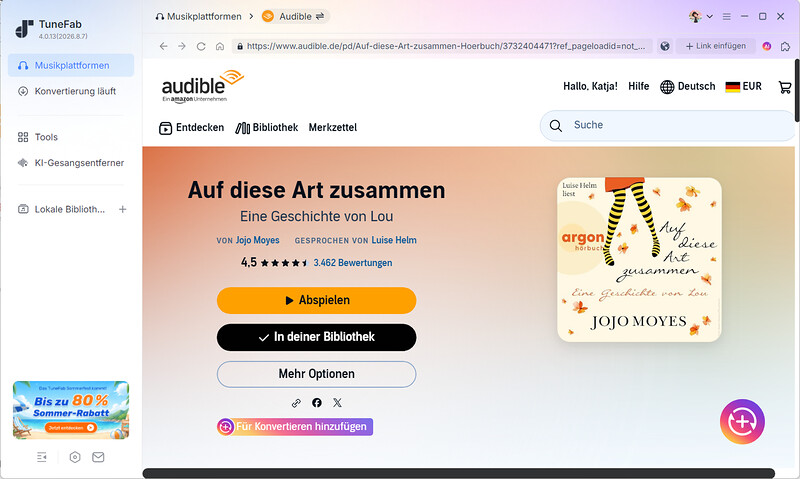The image size is (800, 479).
Task: Add new local library with plus icon
Action: 122,209
